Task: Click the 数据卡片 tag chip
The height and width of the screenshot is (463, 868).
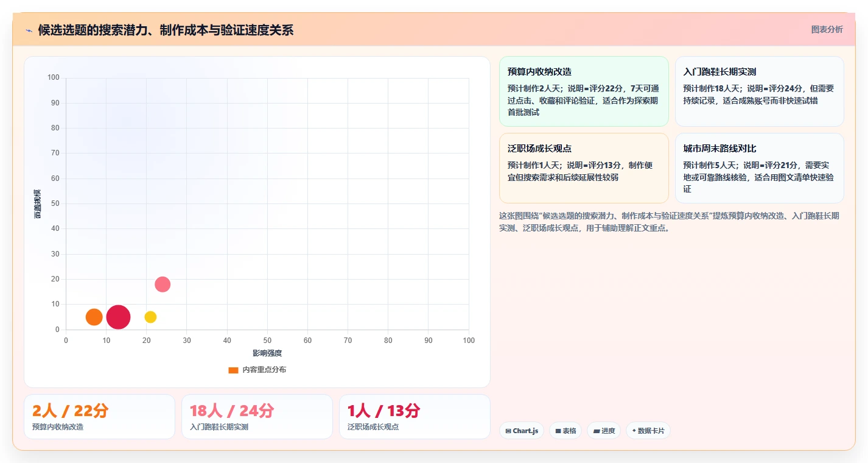Action: click(648, 431)
